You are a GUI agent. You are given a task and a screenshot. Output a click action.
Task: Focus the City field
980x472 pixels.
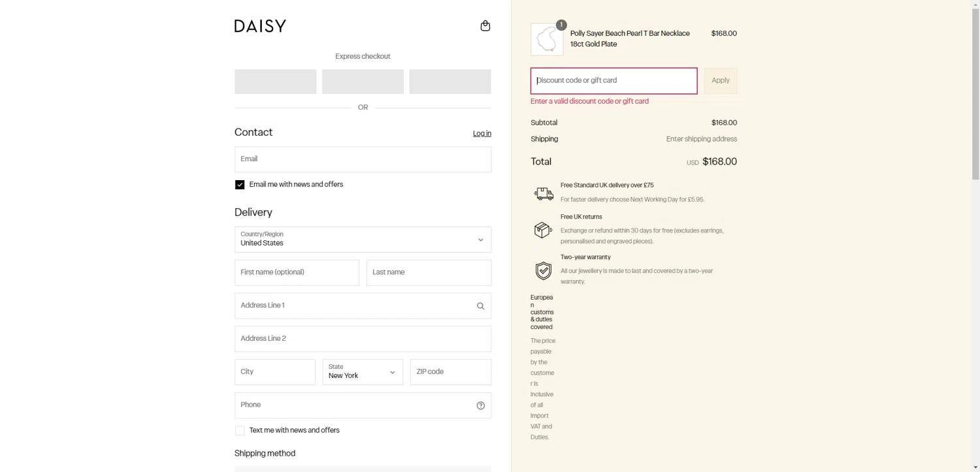[275, 372]
